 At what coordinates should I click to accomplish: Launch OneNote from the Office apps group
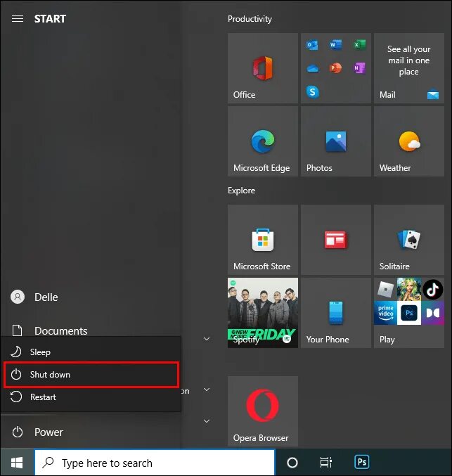[359, 68]
